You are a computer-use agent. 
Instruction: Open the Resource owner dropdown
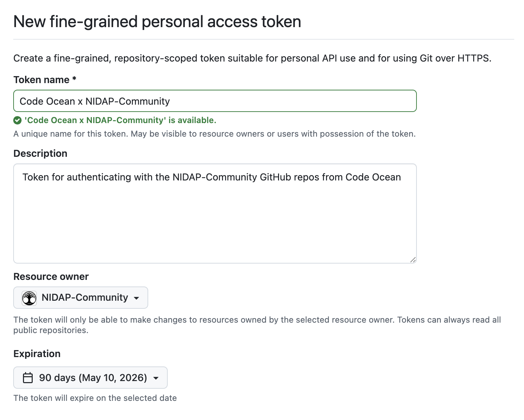point(81,298)
